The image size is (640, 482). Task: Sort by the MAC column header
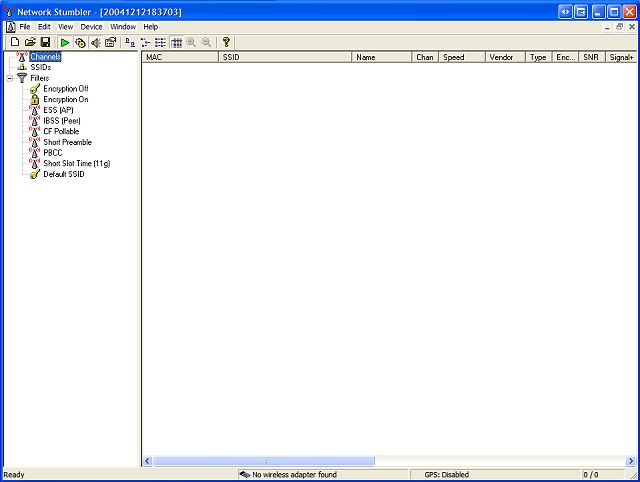tap(180, 57)
